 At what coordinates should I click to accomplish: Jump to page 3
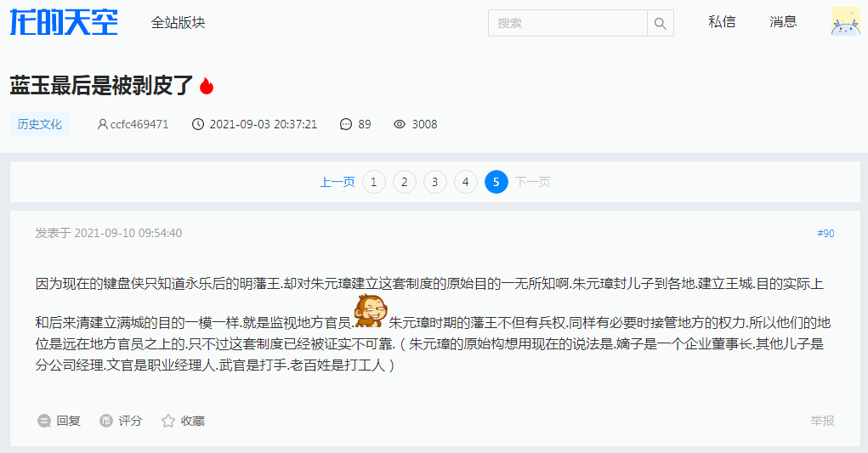point(435,182)
